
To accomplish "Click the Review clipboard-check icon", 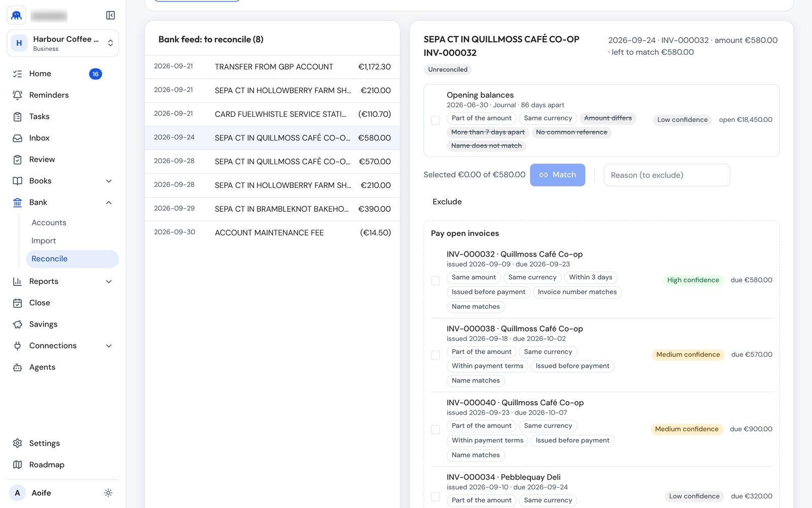I will 17,160.
